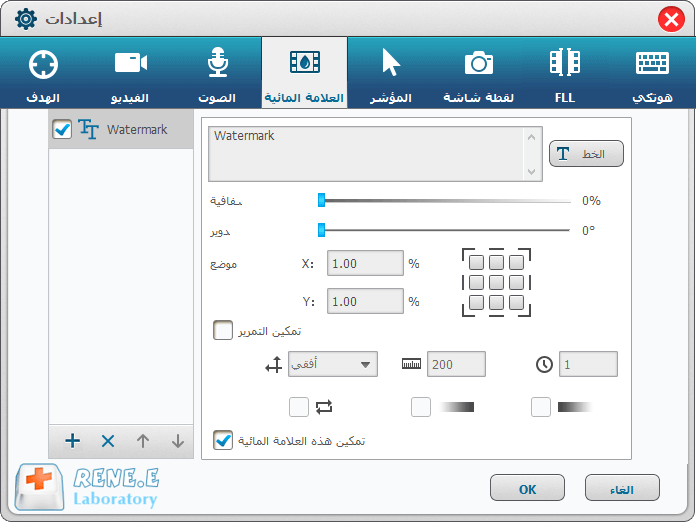The image size is (696, 522).
Task: Enable the تمكين التمرير (scrolling) checkbox
Action: [223, 331]
